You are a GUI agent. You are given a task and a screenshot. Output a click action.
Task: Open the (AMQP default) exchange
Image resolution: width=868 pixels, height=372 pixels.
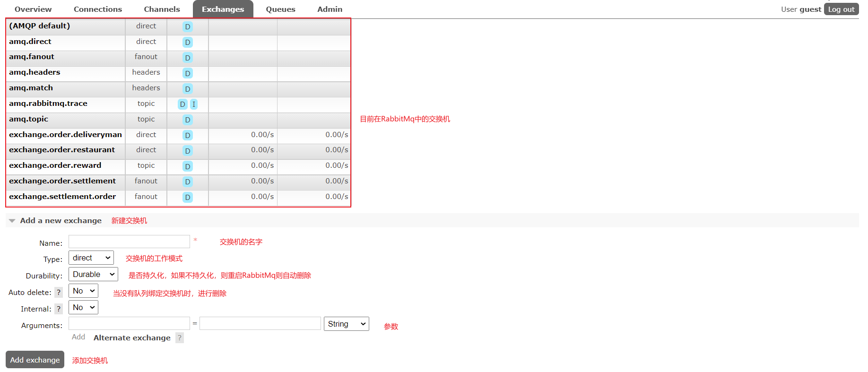39,26
